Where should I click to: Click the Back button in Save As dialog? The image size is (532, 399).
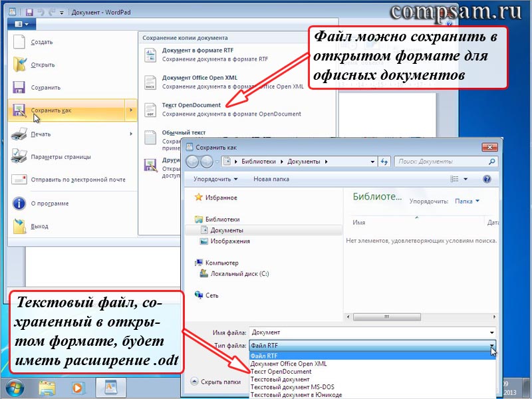click(x=192, y=162)
